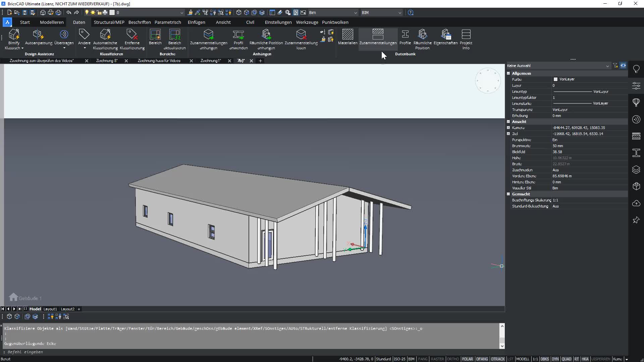Screen dimensions: 644x362
Task: Toggle RASTER in status bar
Action: [x=437, y=359]
